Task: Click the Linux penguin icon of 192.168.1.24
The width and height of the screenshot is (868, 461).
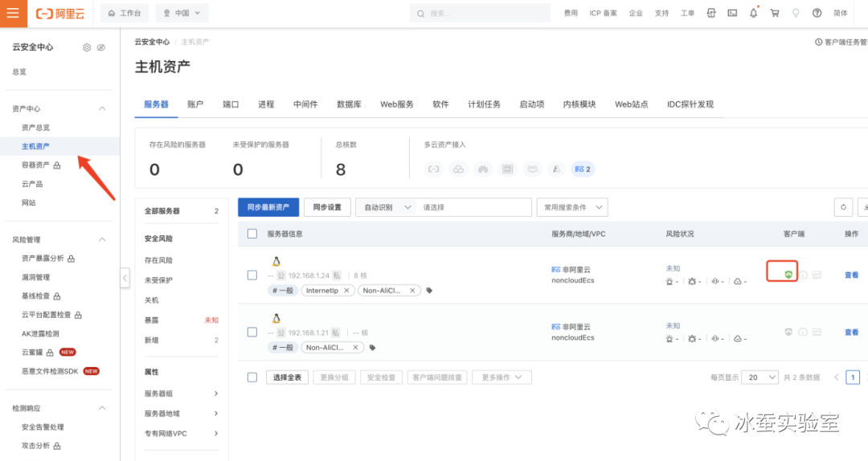Action: click(276, 261)
